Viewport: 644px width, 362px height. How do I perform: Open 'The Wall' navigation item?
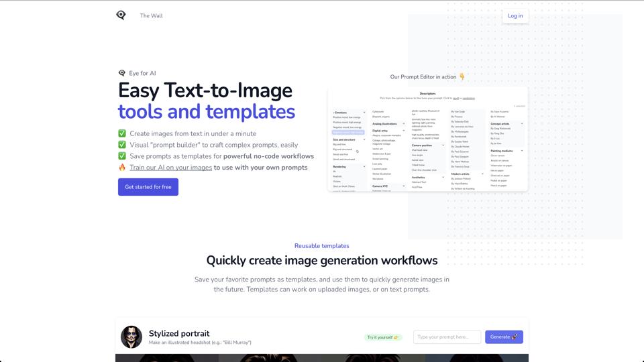[x=151, y=15]
